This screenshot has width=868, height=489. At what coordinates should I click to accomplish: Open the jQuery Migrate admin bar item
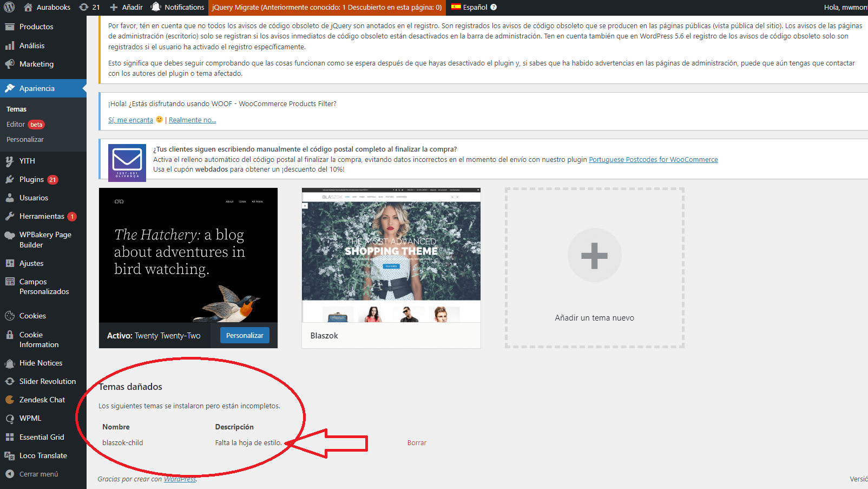coord(326,8)
